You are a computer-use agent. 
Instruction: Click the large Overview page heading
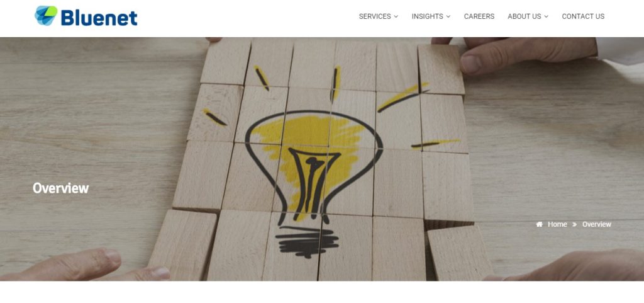(x=61, y=188)
